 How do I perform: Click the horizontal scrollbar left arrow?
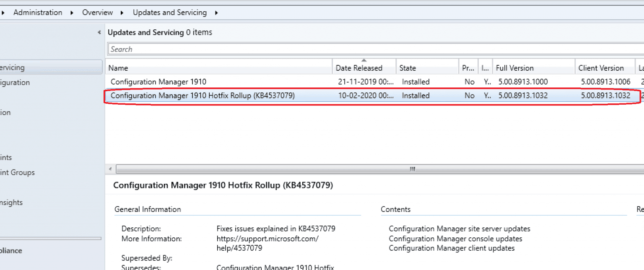pos(110,169)
